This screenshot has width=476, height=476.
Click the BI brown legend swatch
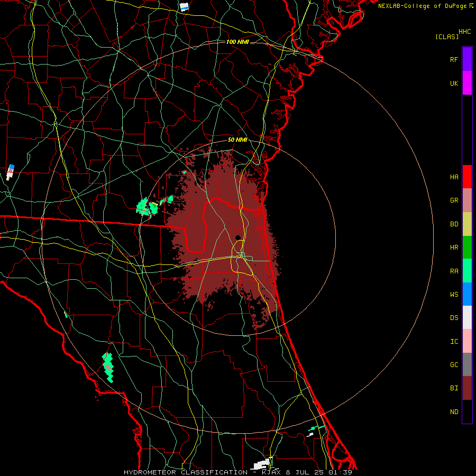tap(467, 388)
